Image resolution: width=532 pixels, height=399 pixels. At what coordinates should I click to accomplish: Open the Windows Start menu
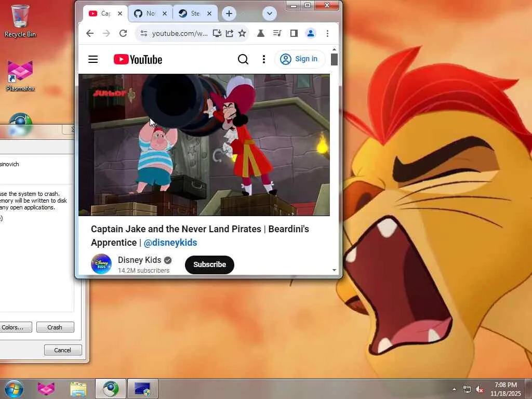click(14, 389)
